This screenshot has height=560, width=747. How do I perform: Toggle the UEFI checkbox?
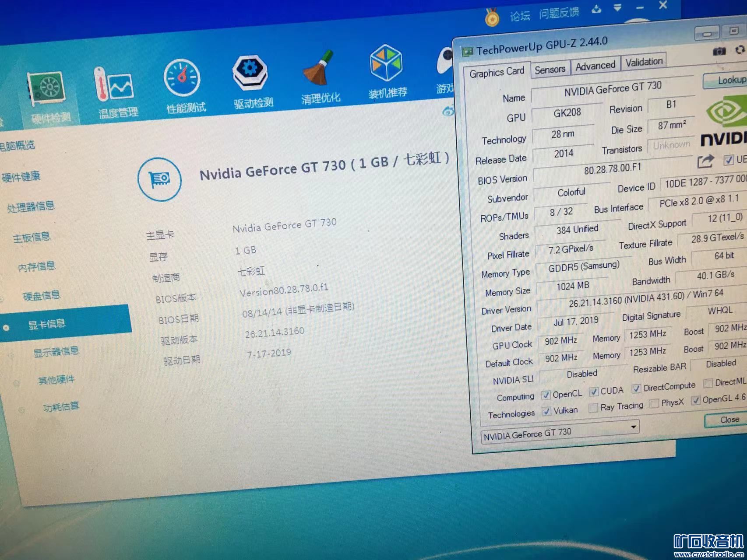(x=729, y=160)
